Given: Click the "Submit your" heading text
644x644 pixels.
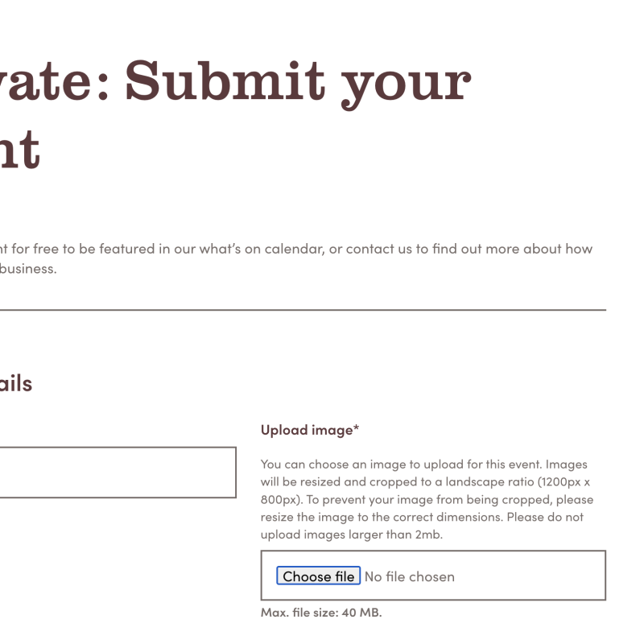Looking at the screenshot, I should 296,81.
